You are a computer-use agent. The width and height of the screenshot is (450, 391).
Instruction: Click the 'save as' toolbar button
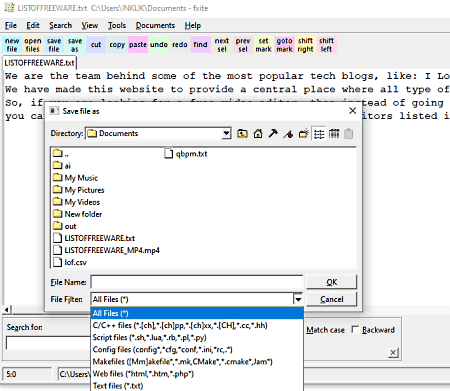click(75, 45)
